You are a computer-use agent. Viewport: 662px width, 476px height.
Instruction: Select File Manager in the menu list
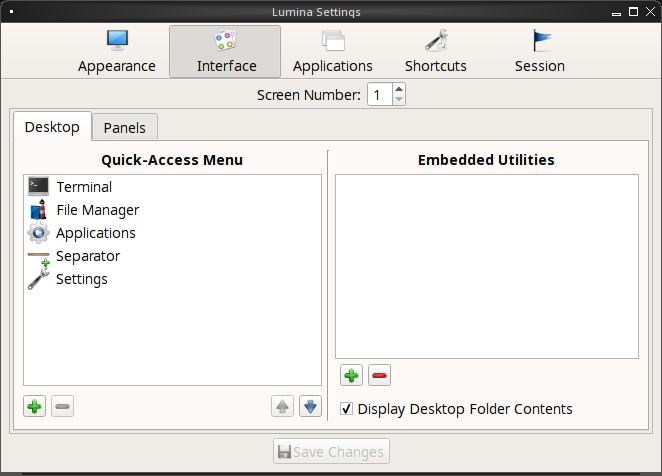tap(172, 210)
